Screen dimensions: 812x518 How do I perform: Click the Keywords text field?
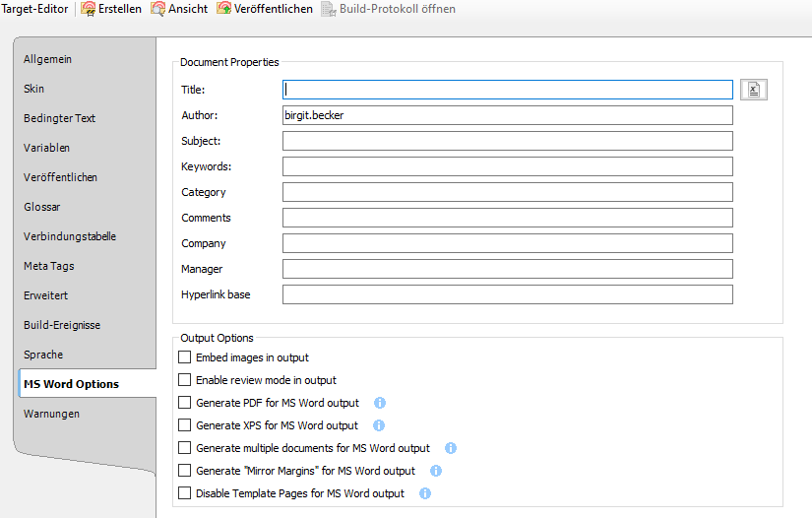coord(507,166)
